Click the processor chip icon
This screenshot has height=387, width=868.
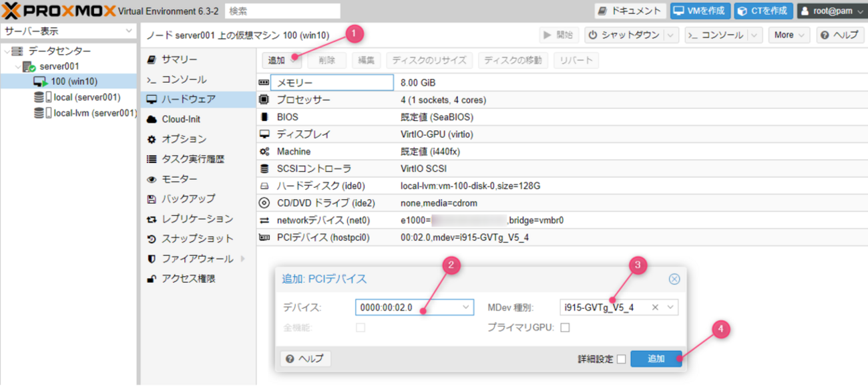(x=264, y=100)
